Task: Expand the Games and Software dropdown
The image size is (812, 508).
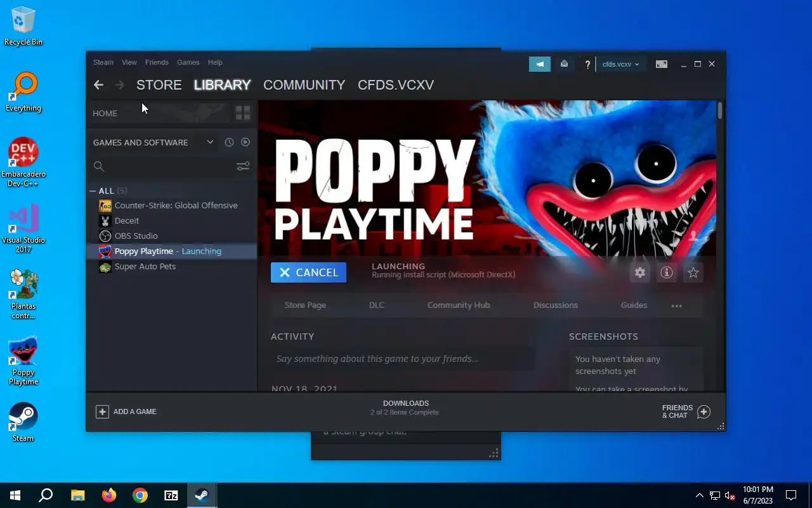Action: [x=210, y=142]
